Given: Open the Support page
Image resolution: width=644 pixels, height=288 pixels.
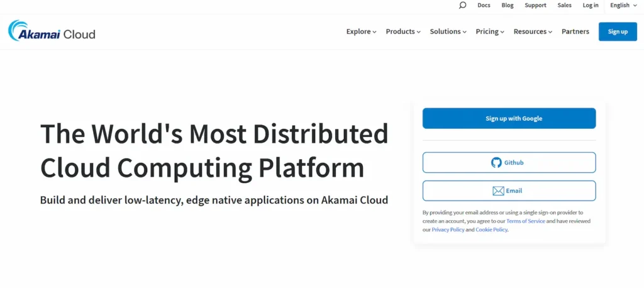Looking at the screenshot, I should point(536,5).
